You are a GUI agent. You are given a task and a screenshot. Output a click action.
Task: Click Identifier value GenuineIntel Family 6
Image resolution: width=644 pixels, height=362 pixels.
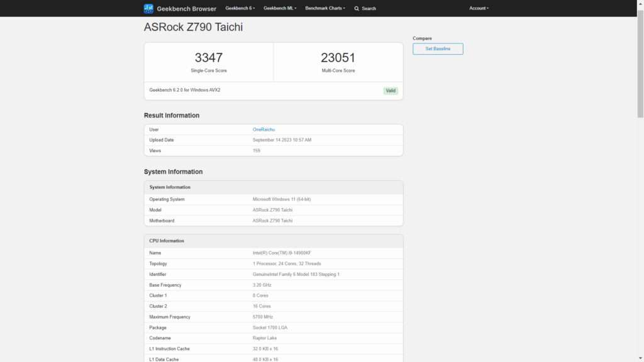coord(296,275)
